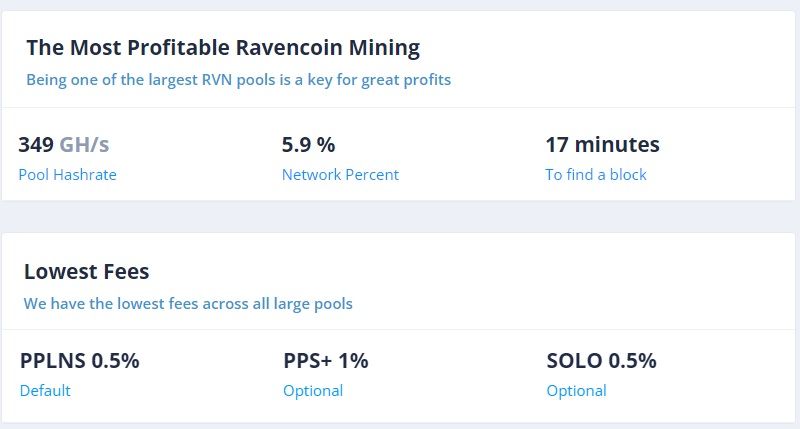Click the 5.9 % network share value

tap(308, 145)
